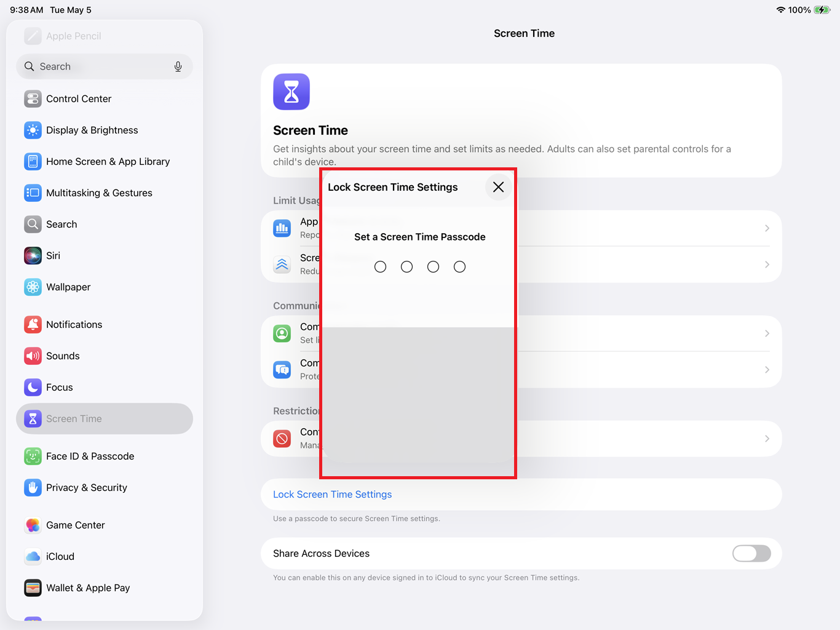Open Screen Distance via its chevron

pyautogui.click(x=767, y=265)
